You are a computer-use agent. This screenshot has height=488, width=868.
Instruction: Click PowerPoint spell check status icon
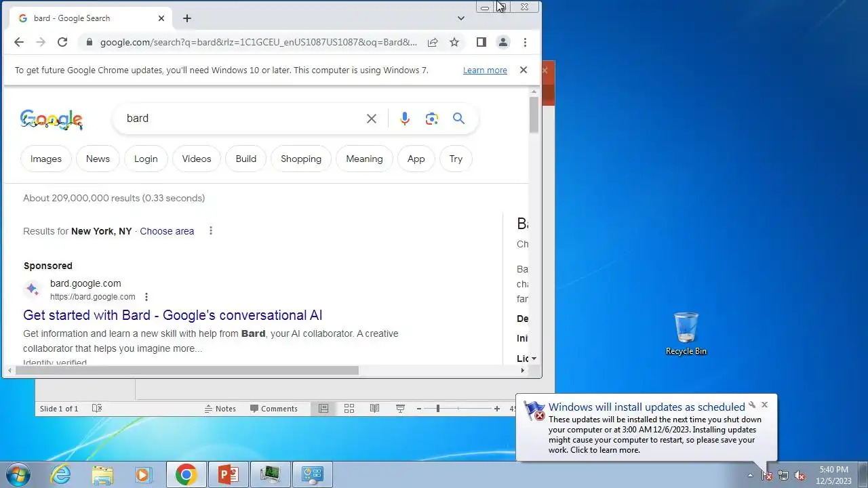click(x=97, y=409)
